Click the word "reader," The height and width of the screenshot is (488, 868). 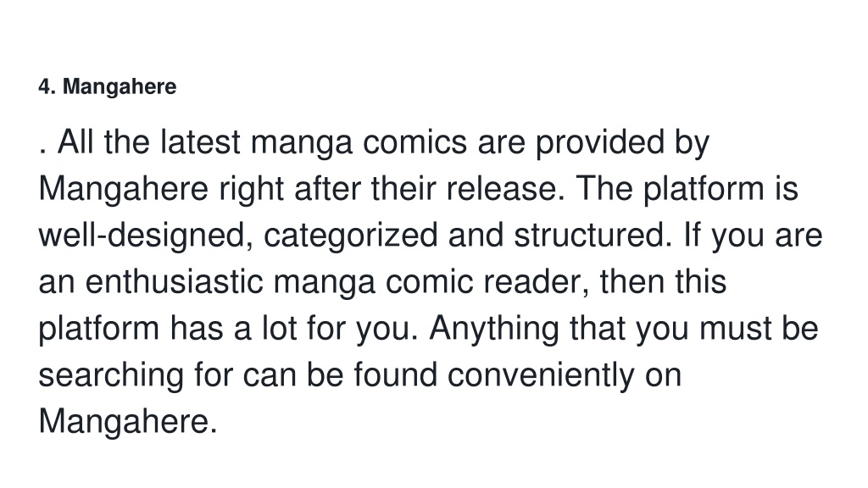tap(537, 283)
